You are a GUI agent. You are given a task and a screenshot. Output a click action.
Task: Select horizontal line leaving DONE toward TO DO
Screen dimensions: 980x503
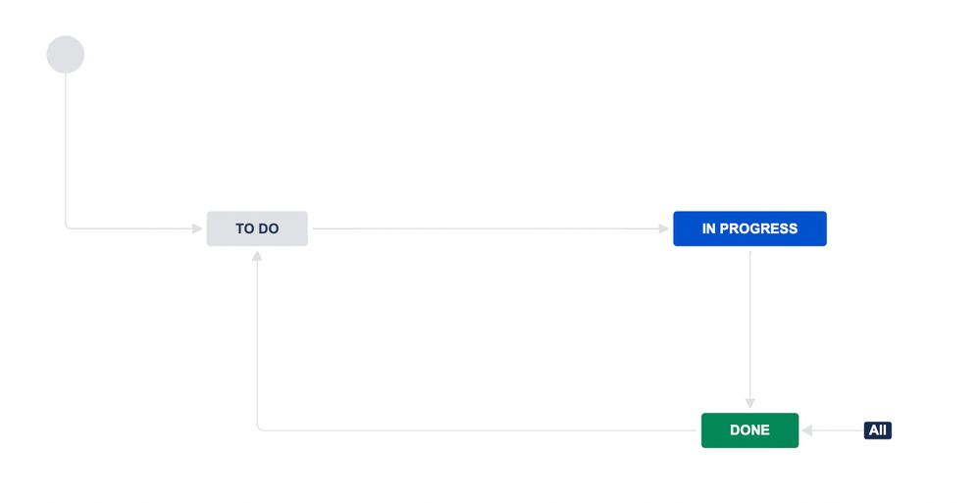(478, 430)
